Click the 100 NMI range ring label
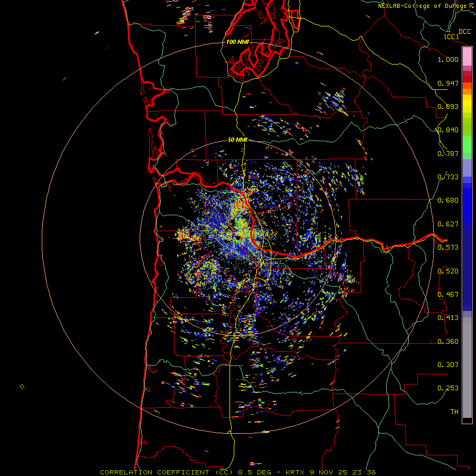This screenshot has height=476, width=476. 237,42
